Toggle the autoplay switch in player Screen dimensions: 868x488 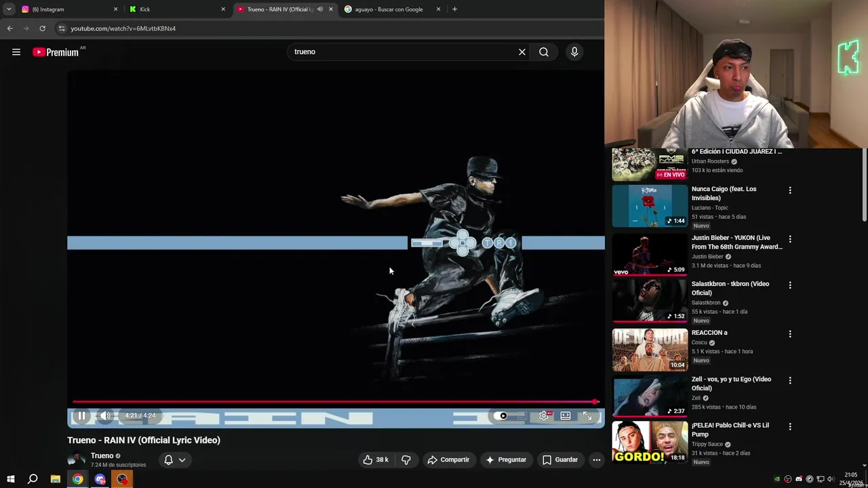tap(500, 416)
